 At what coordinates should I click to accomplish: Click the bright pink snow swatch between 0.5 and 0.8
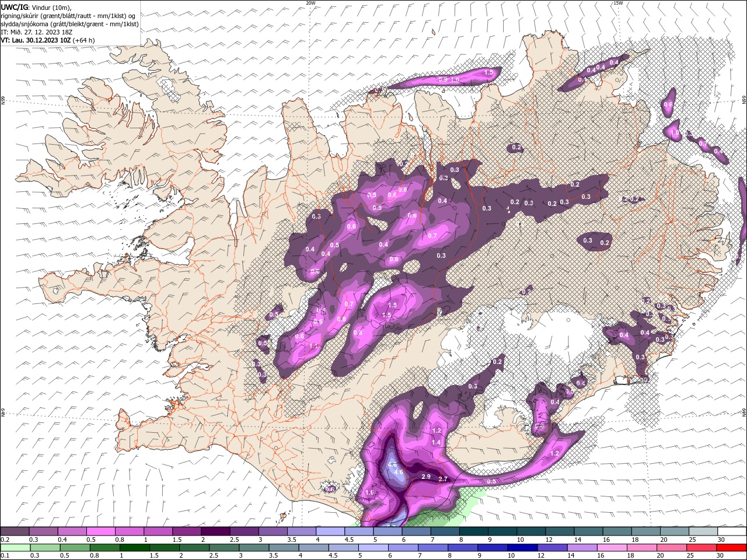tap(100, 531)
